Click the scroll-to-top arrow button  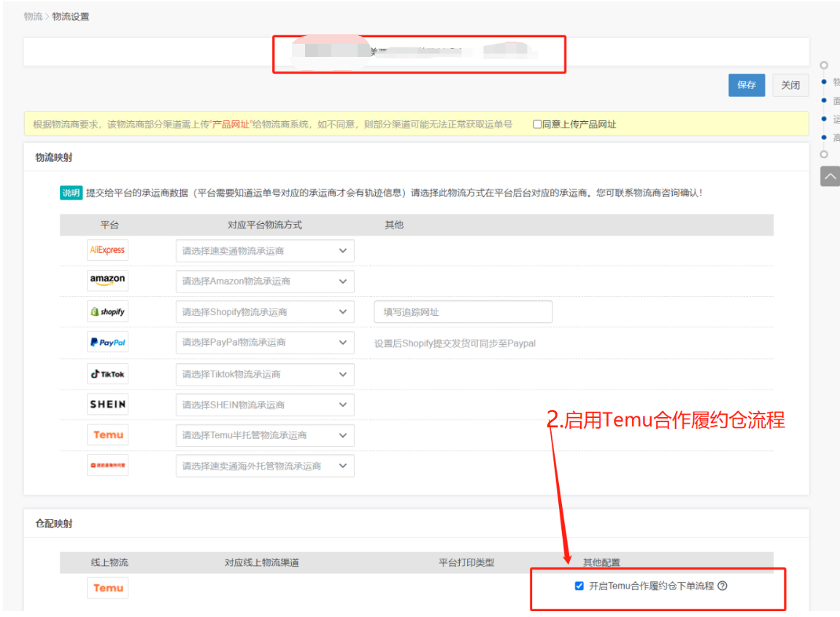point(831,176)
